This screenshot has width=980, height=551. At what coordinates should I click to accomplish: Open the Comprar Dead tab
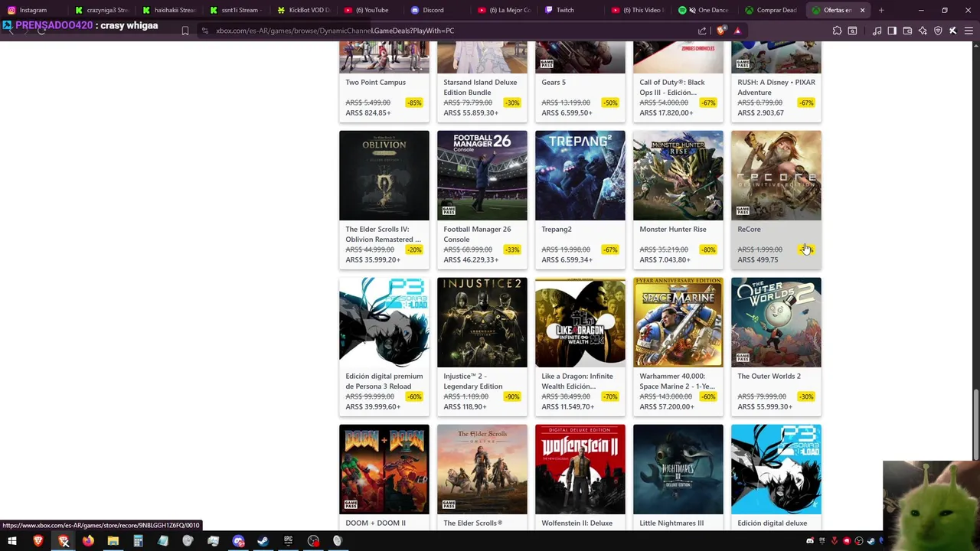773,10
